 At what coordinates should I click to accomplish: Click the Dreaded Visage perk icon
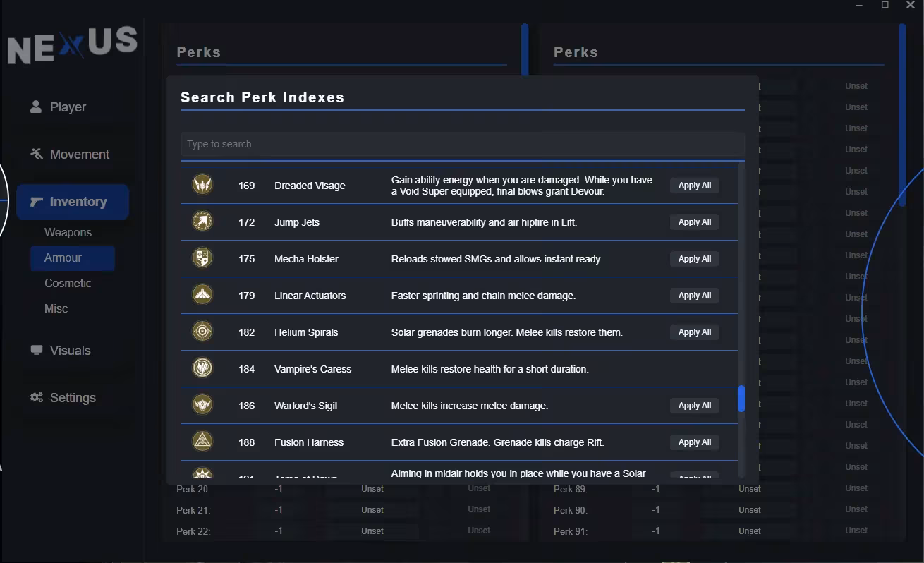pyautogui.click(x=202, y=185)
